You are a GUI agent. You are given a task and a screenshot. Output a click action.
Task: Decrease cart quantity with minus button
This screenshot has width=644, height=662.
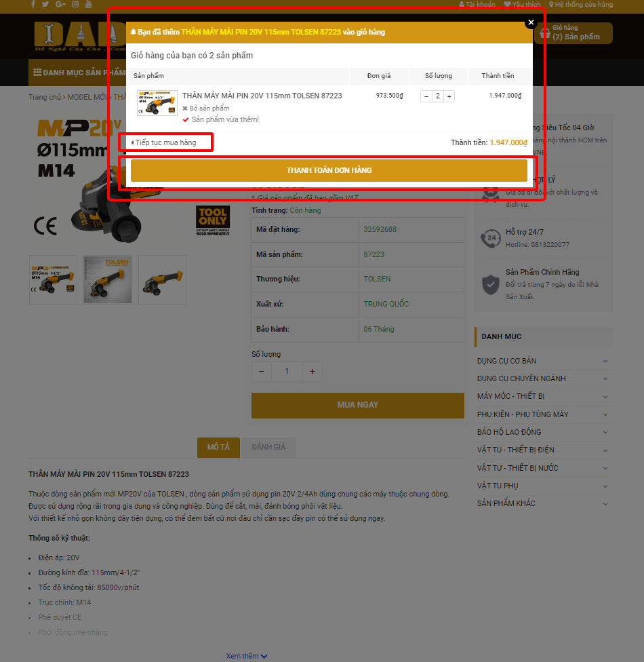click(426, 96)
